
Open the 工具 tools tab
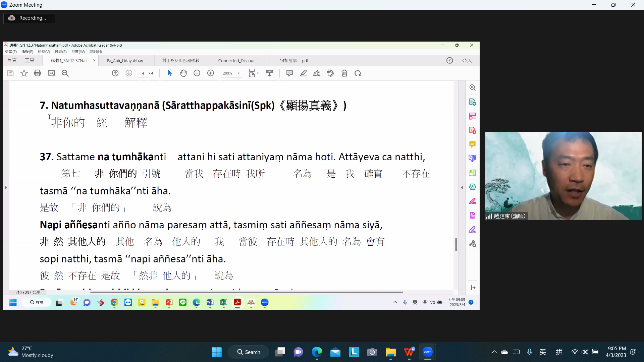pos(30,60)
